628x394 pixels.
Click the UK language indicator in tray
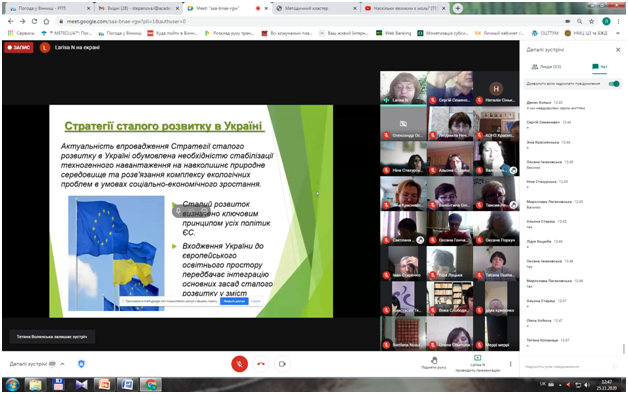[543, 384]
